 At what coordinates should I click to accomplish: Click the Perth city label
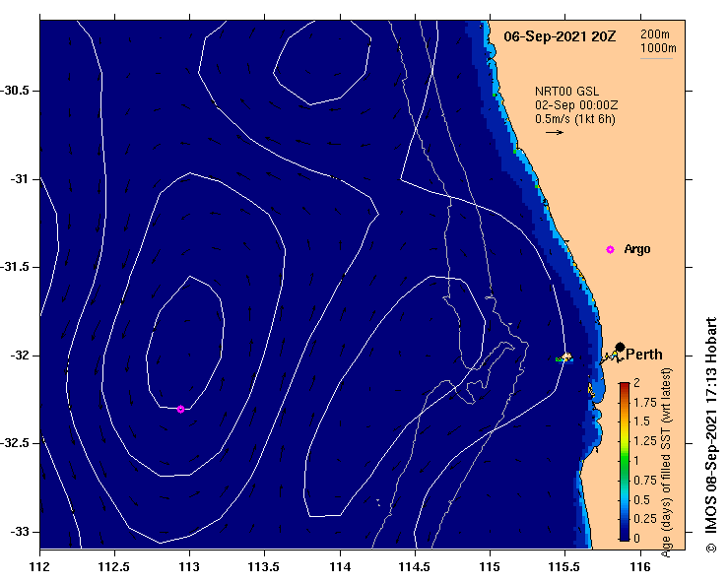click(x=644, y=355)
